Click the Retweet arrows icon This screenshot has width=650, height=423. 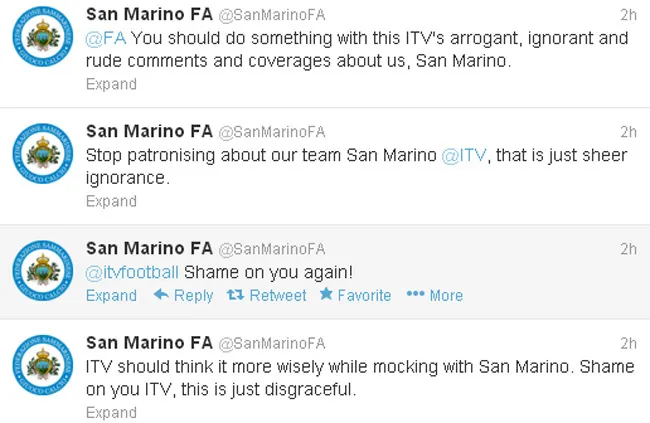(235, 295)
